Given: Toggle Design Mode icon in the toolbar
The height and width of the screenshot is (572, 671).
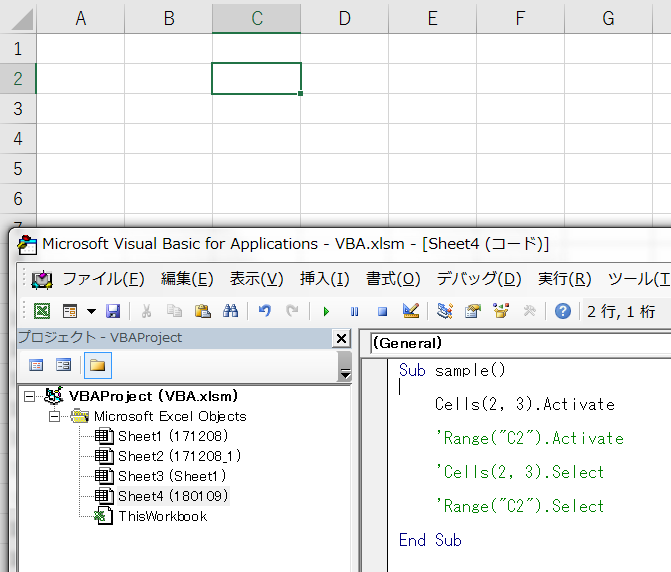Looking at the screenshot, I should click(x=410, y=311).
